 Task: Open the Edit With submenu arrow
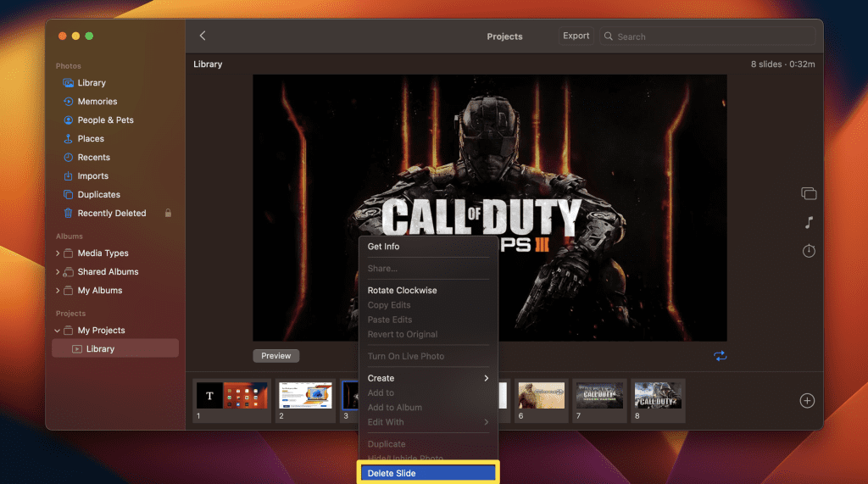(x=486, y=422)
